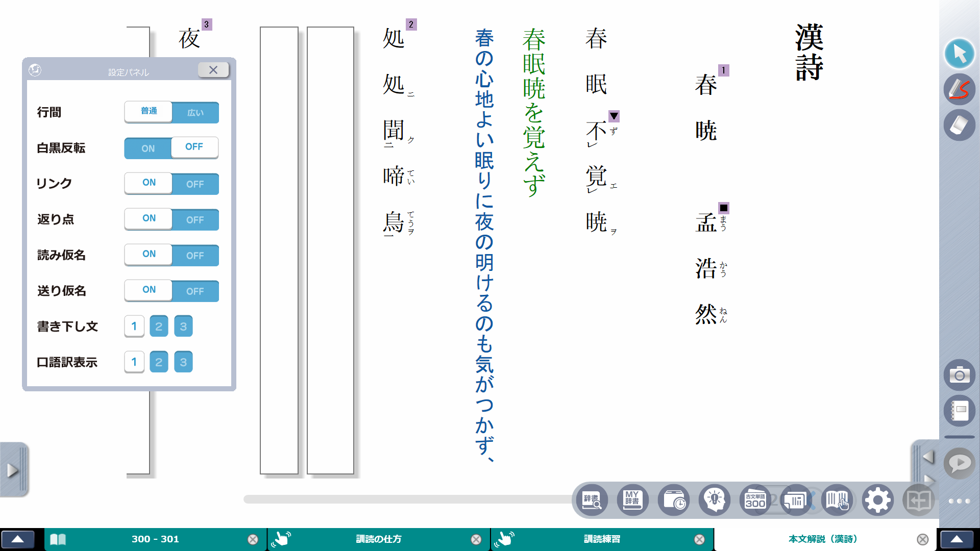Set 行間 to 普通
This screenshot has width=980, height=551.
click(x=149, y=112)
